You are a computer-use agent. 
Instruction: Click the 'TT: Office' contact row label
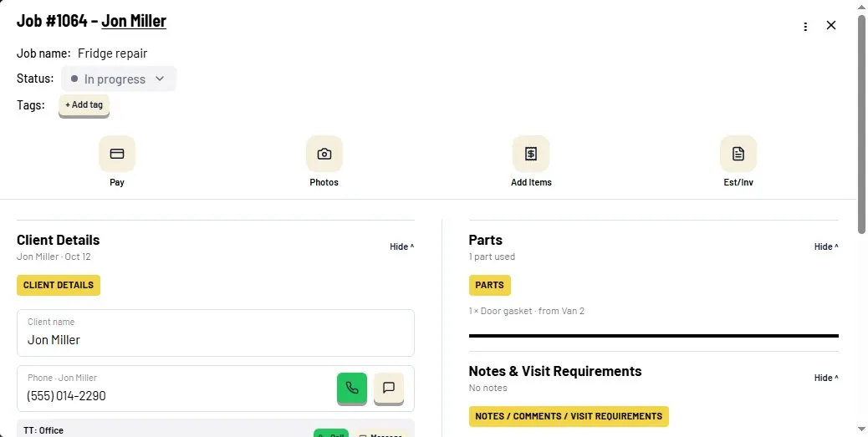[43, 430]
